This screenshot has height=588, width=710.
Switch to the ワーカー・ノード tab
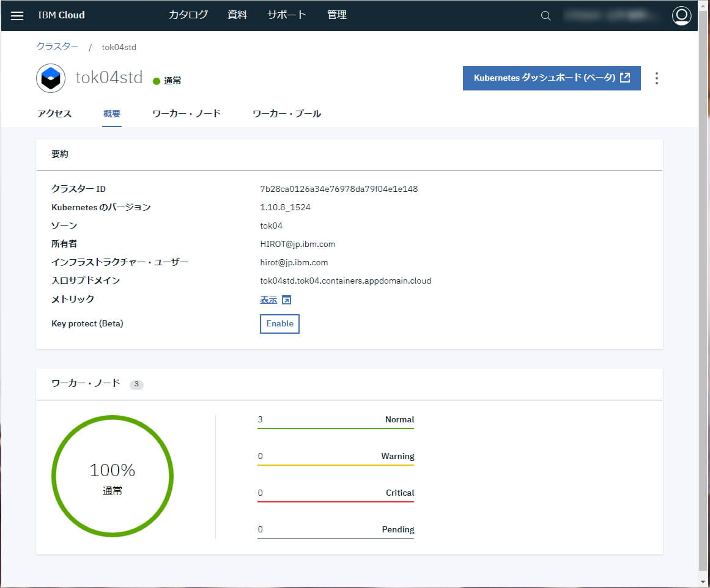coord(187,114)
